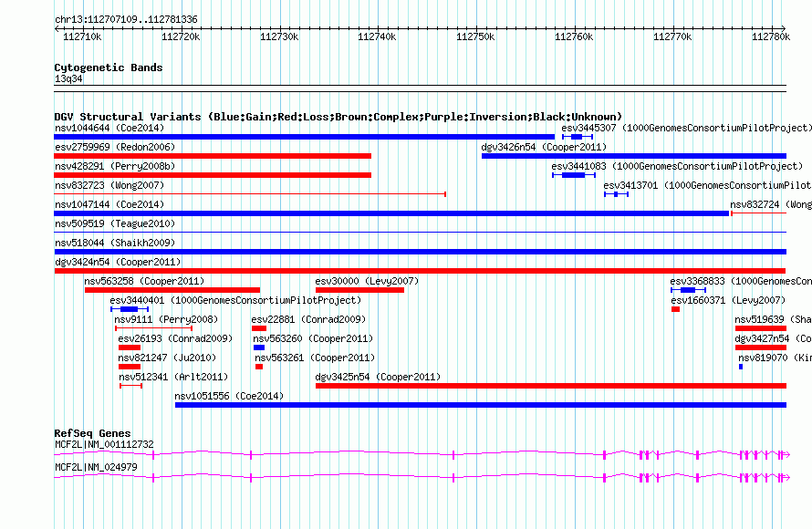The image size is (812, 529).
Task: Click the MCF2L|NM_001112732 gene label
Action: [x=104, y=444]
